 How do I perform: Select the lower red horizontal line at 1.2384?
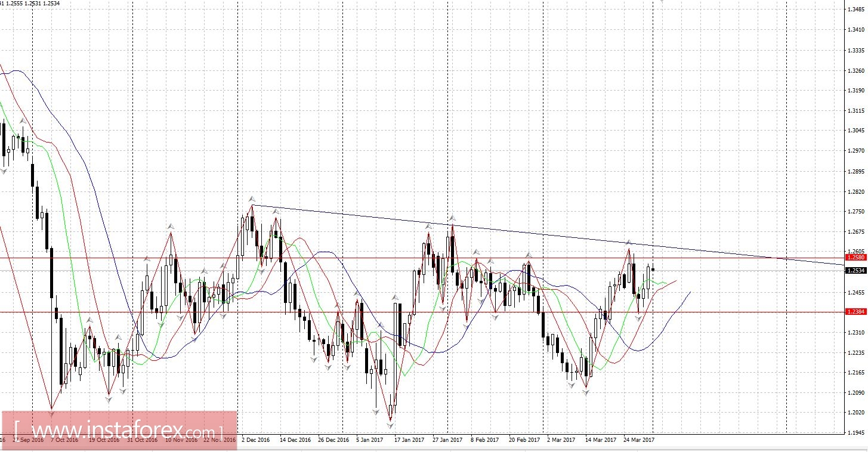coord(422,311)
